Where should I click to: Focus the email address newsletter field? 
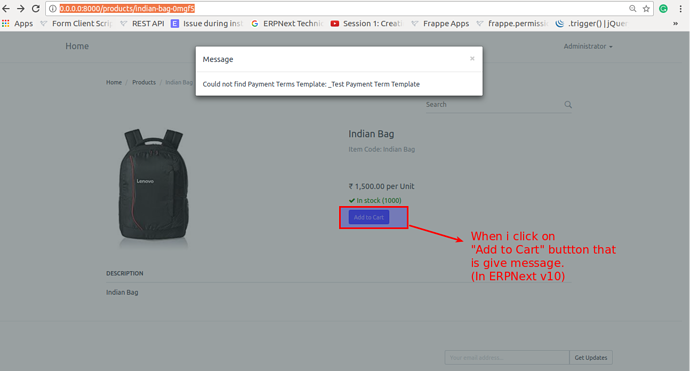pos(507,357)
